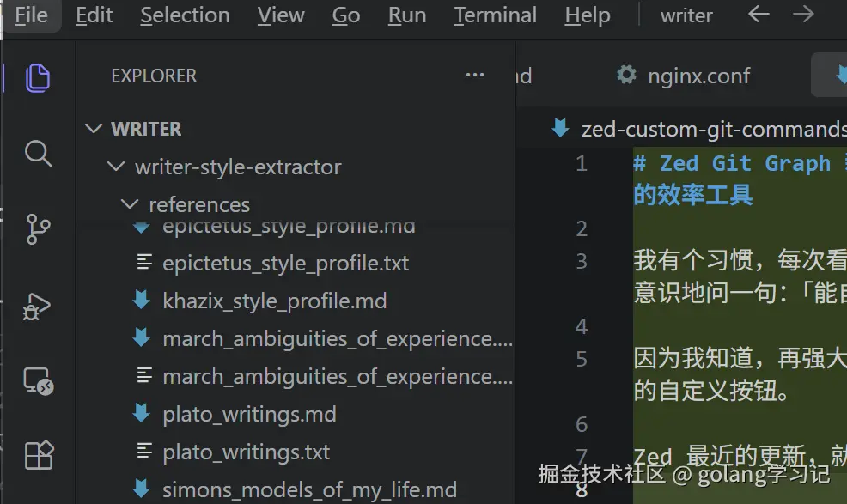Click gear icon on nginx.conf tab
Image resolution: width=847 pixels, height=504 pixels.
point(626,75)
